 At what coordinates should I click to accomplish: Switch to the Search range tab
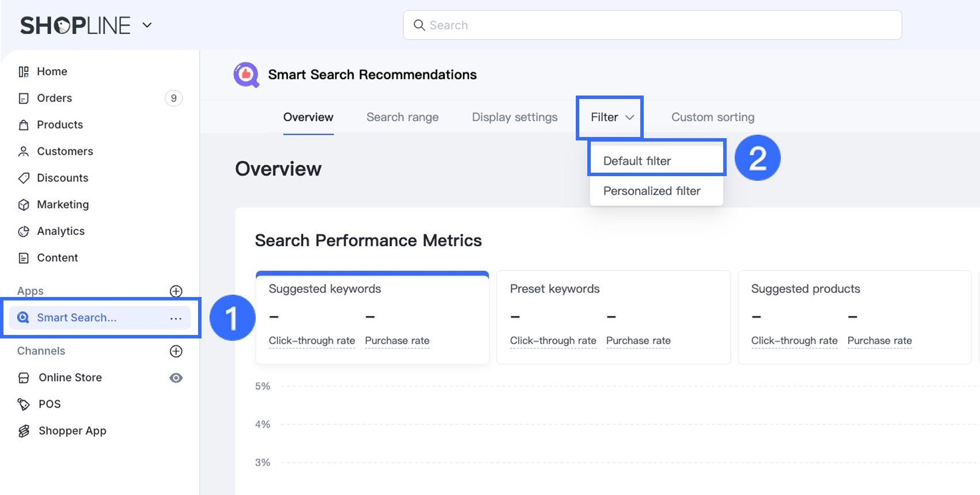[402, 117]
